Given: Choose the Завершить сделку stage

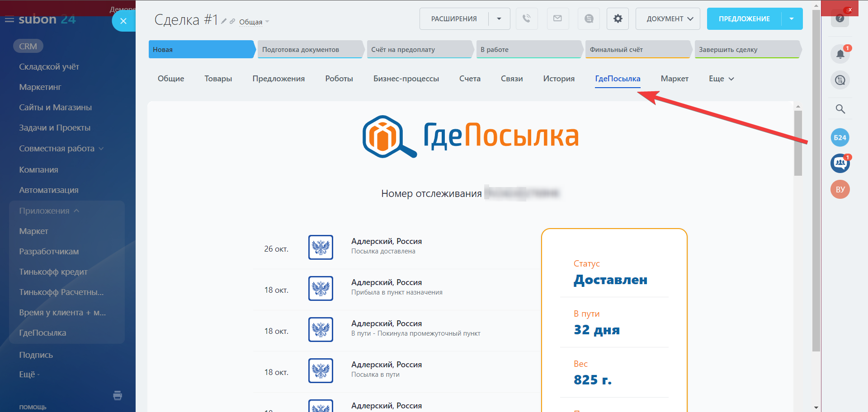Looking at the screenshot, I should click(x=748, y=50).
